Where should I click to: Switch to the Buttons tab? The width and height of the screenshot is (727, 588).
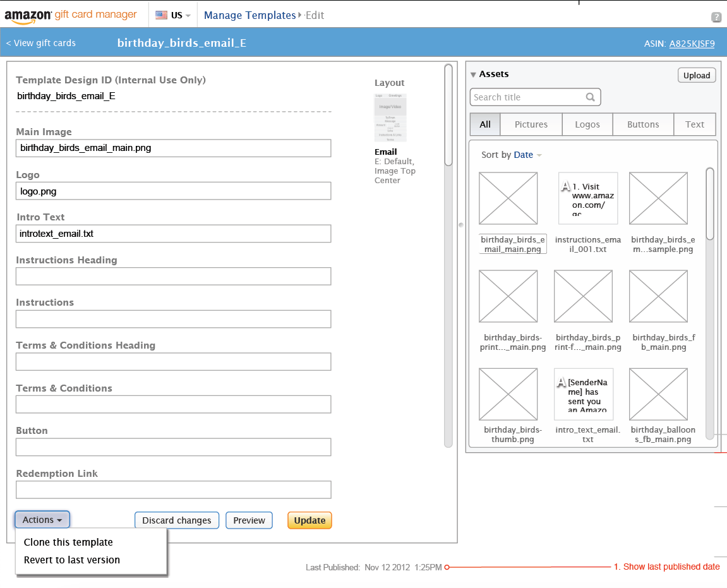[x=643, y=124]
